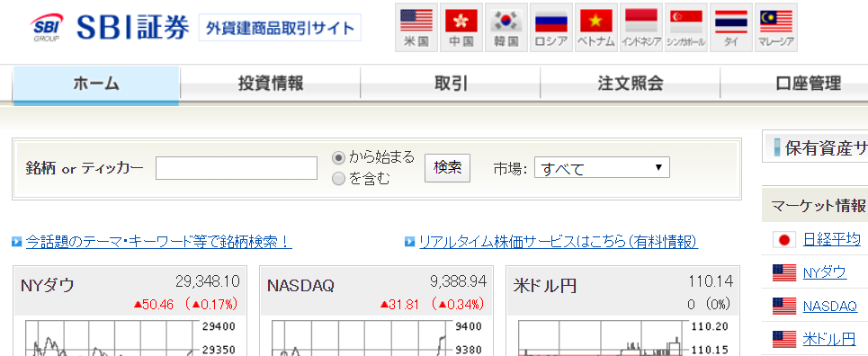Select the シンガポール flag icon
The width and height of the screenshot is (868, 356).
coord(686,28)
